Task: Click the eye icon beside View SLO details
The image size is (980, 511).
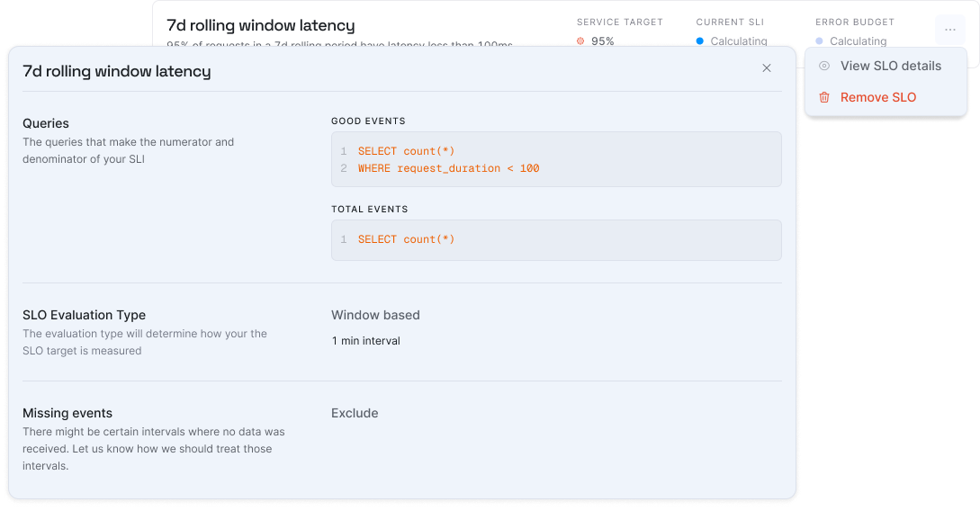Action: (x=824, y=67)
